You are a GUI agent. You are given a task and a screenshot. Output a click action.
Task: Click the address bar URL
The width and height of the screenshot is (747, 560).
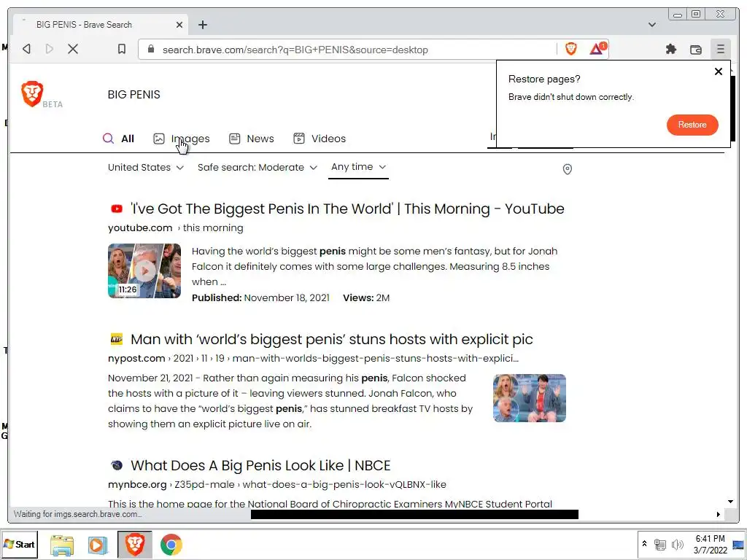coord(295,50)
